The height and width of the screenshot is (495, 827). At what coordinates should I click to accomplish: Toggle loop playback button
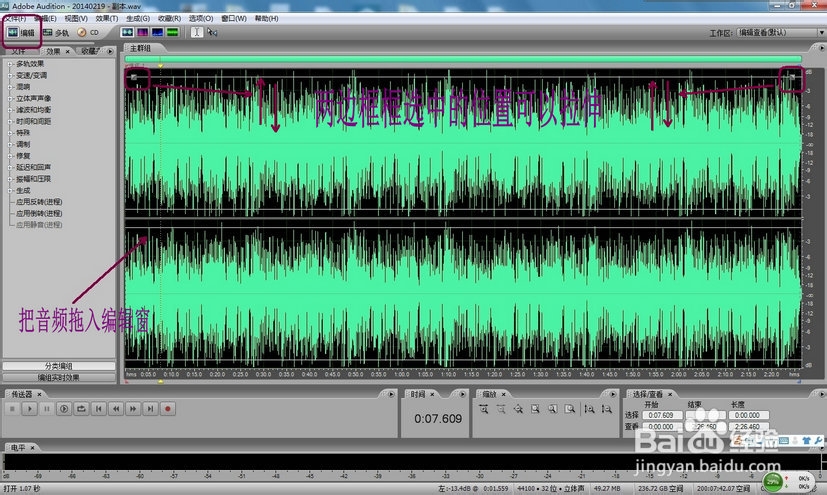pyautogui.click(x=81, y=409)
